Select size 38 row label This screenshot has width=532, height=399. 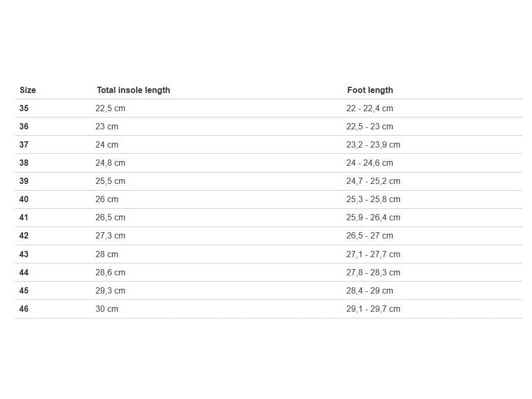point(24,163)
